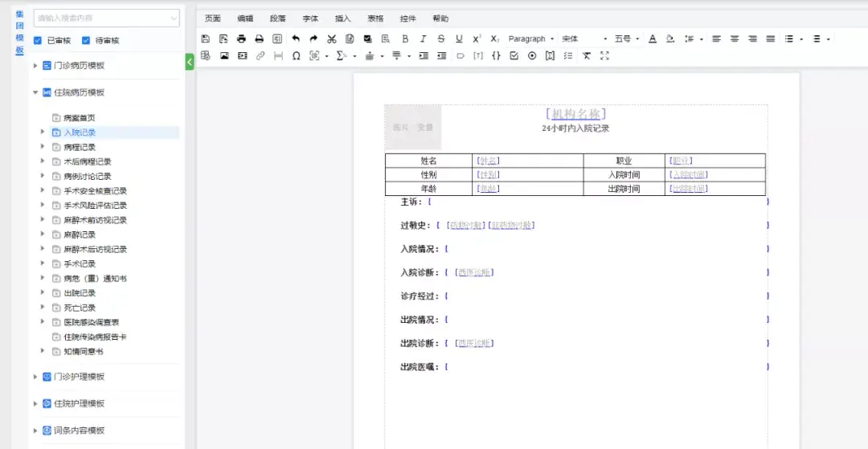Click the clear formatting icon
This screenshot has width=868, height=449.
tap(586, 56)
